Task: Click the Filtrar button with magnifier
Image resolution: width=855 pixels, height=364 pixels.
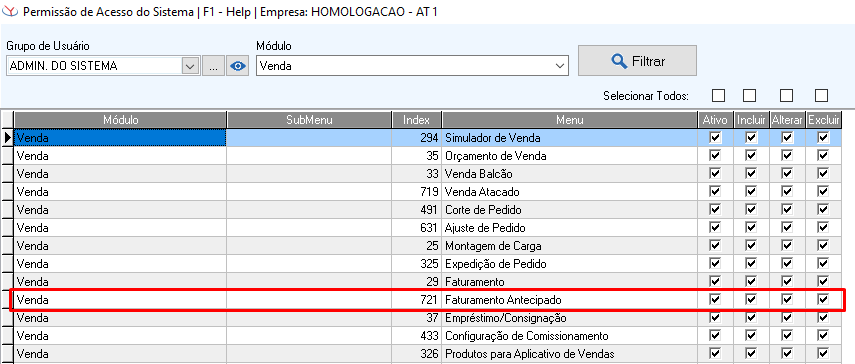Action: click(x=637, y=60)
